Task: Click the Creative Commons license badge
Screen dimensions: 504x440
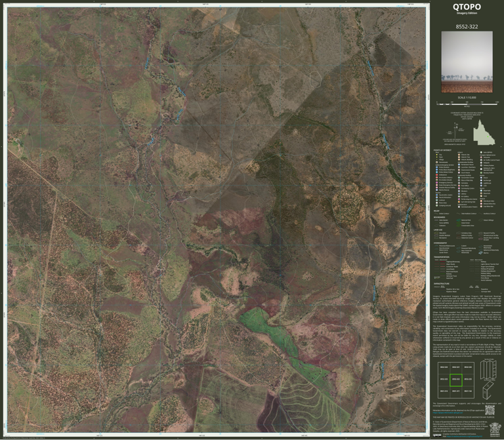Action: pos(437,435)
